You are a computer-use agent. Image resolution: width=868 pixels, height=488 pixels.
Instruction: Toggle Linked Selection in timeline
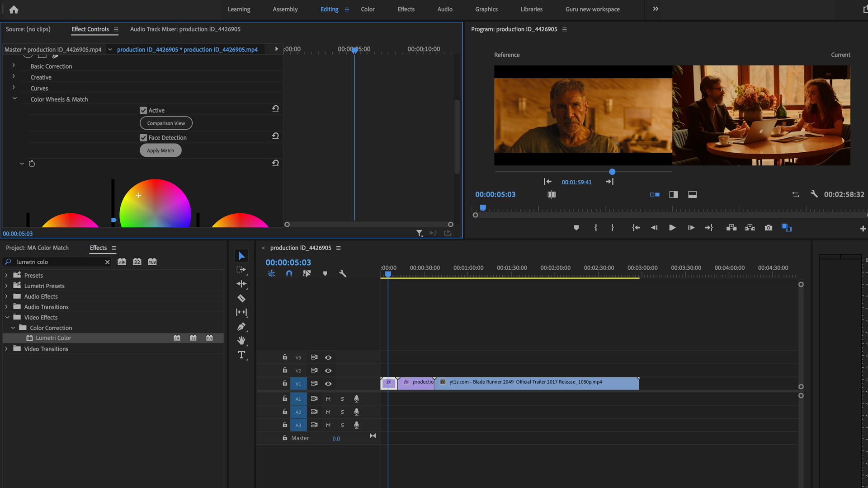pos(307,273)
